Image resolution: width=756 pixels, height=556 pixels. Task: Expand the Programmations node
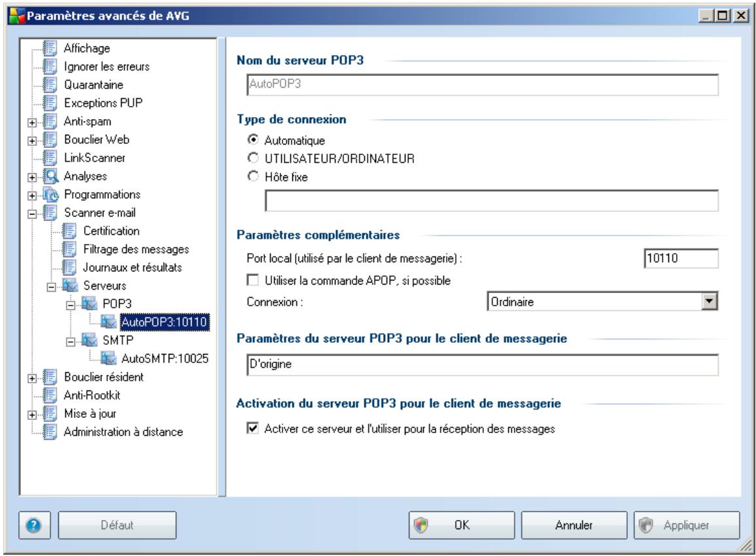pyautogui.click(x=32, y=196)
